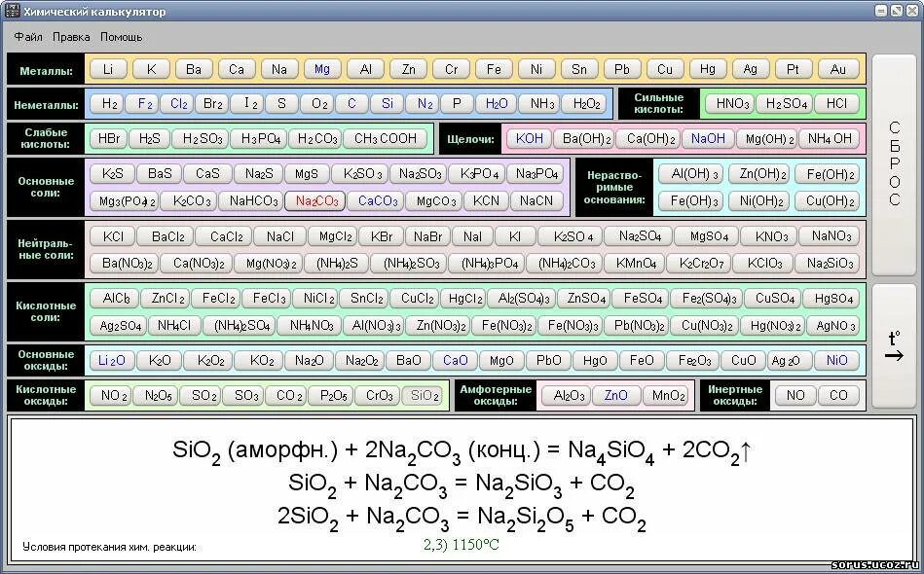
Task: Open the Помощь menu
Action: [x=122, y=37]
